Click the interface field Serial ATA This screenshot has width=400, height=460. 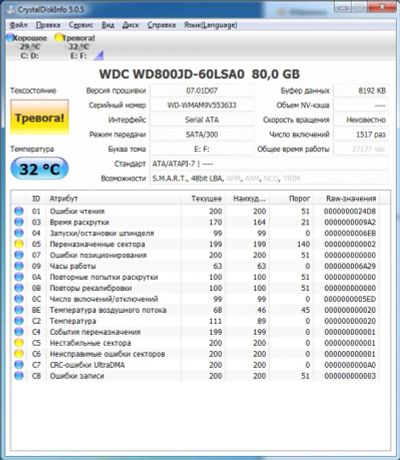click(x=202, y=120)
